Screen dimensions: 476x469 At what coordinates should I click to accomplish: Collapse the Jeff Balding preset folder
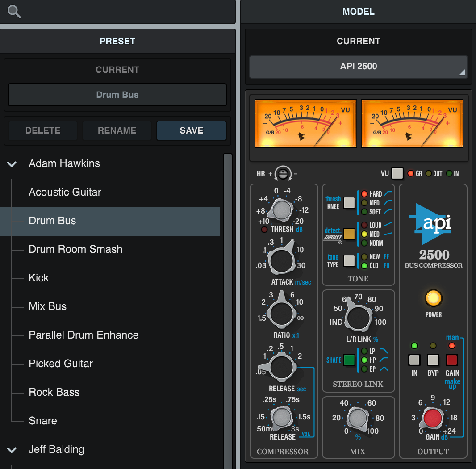pos(12,450)
